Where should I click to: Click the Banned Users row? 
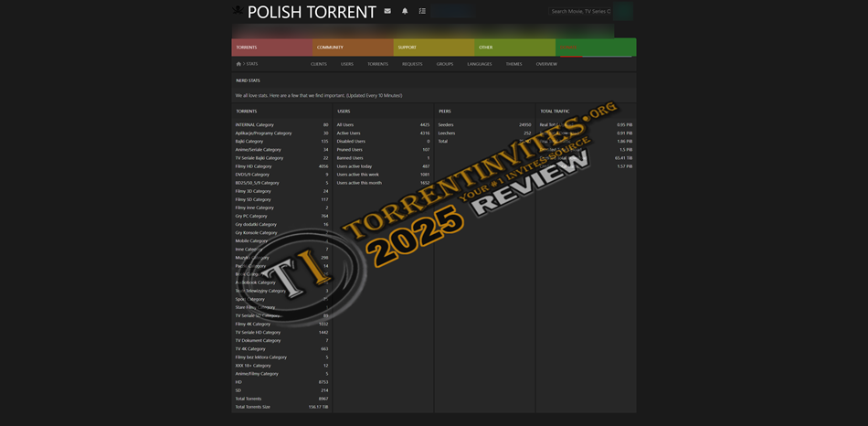point(383,158)
